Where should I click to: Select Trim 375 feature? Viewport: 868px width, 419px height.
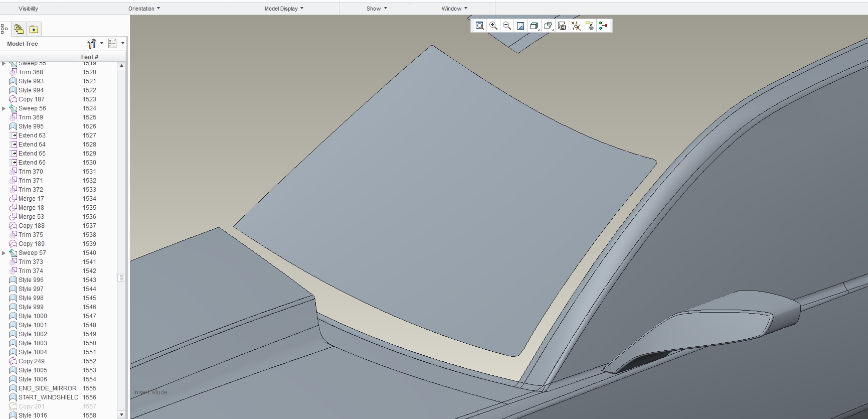pos(31,235)
